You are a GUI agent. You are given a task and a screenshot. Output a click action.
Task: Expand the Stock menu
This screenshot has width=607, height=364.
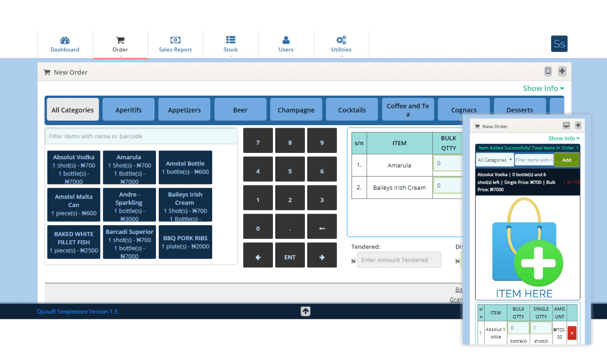pyautogui.click(x=231, y=44)
